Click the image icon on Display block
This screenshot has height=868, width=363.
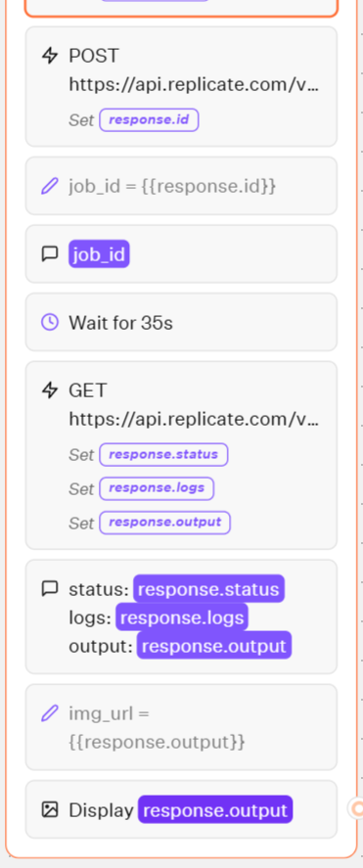[x=50, y=810]
